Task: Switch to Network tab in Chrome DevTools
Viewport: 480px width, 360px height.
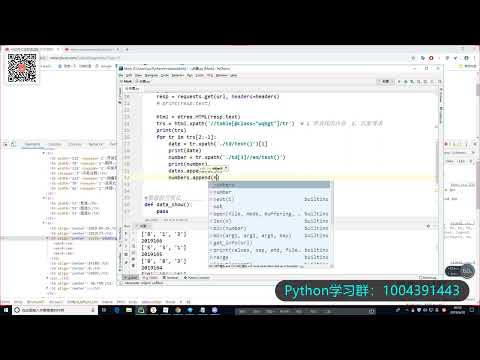Action: click(x=96, y=144)
